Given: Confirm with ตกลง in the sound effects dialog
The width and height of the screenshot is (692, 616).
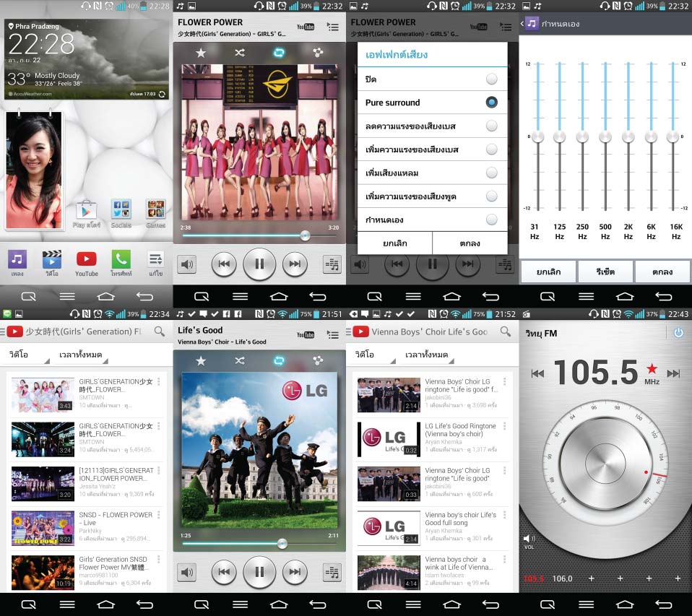Looking at the screenshot, I should pos(470,243).
